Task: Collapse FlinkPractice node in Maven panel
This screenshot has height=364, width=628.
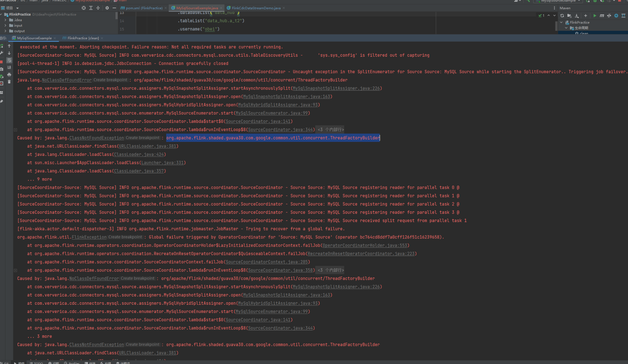Action: (562, 22)
